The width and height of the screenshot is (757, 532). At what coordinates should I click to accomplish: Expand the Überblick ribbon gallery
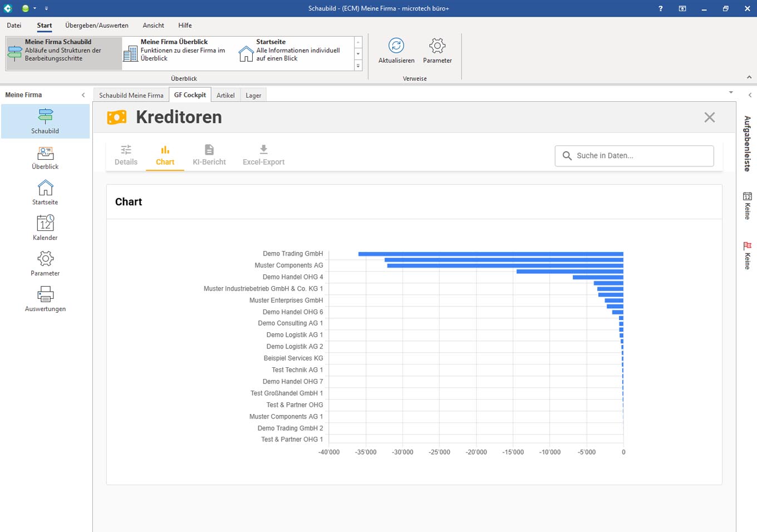tap(358, 66)
